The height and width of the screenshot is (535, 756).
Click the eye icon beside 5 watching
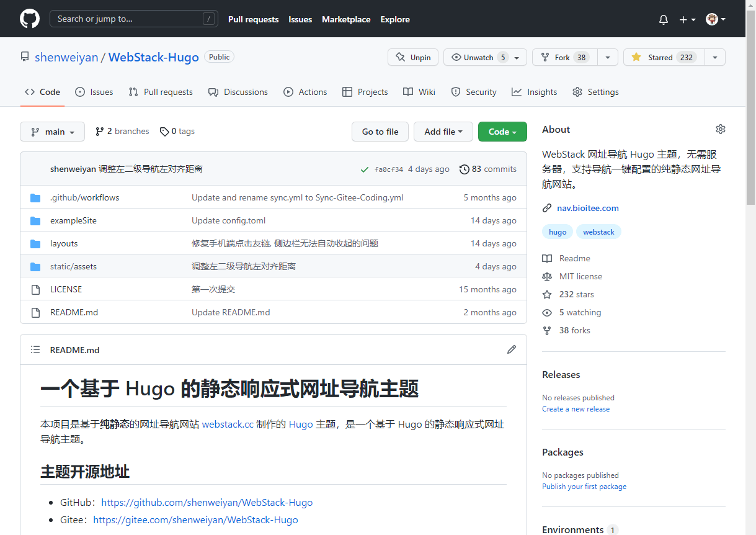coord(547,312)
